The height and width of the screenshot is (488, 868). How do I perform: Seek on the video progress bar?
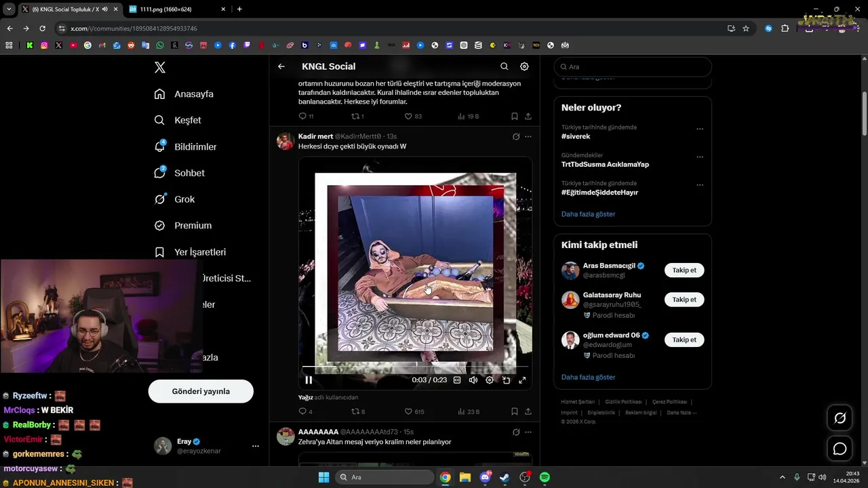coord(415,367)
